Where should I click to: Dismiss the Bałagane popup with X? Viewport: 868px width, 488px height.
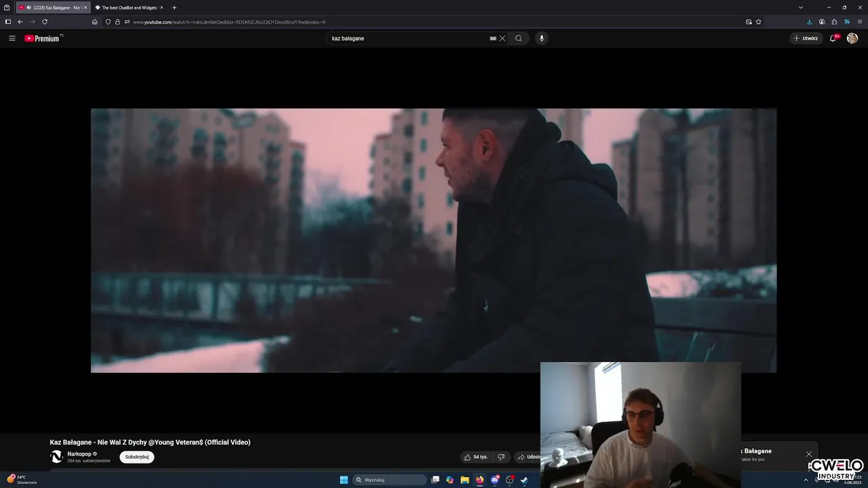pos(808,454)
